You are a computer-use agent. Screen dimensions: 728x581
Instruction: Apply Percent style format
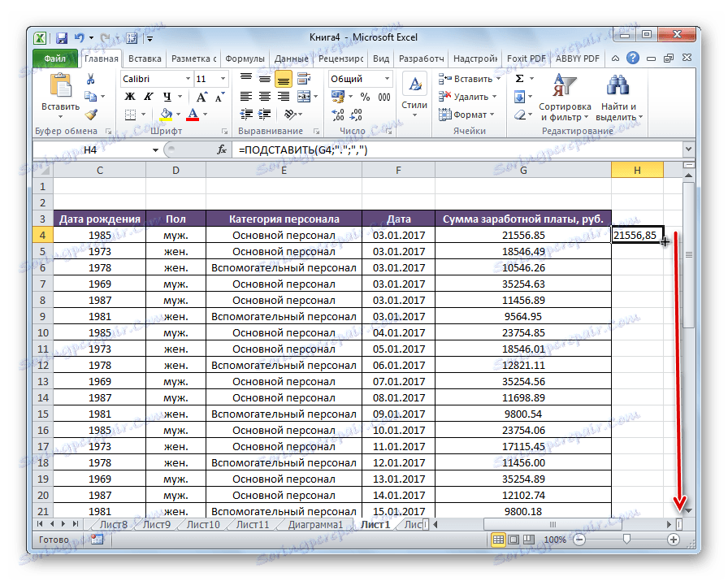tap(365, 97)
